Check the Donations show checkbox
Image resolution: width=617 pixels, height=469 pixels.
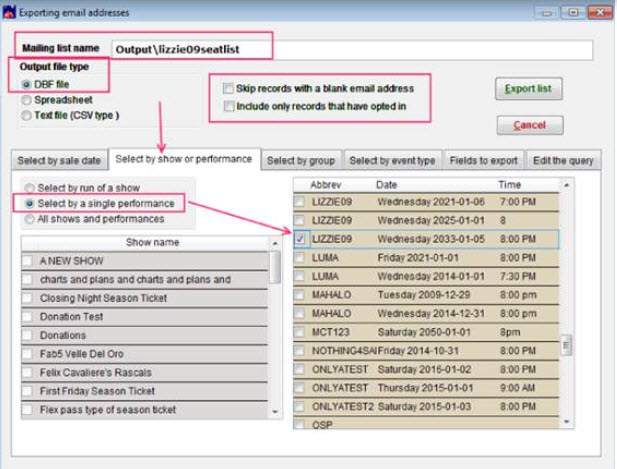tap(28, 335)
